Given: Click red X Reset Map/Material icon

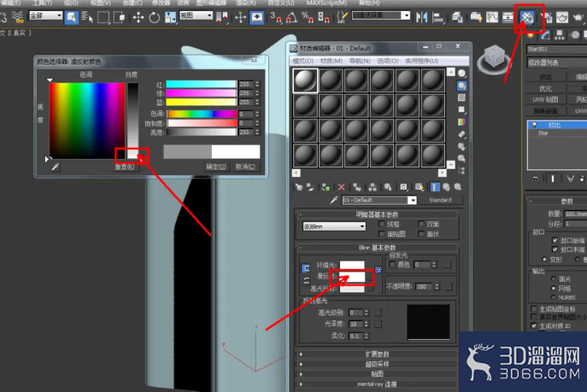Looking at the screenshot, I should 341,187.
